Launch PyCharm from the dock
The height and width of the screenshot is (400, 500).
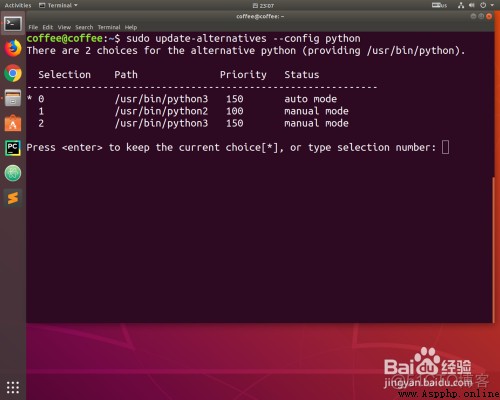(x=13, y=148)
